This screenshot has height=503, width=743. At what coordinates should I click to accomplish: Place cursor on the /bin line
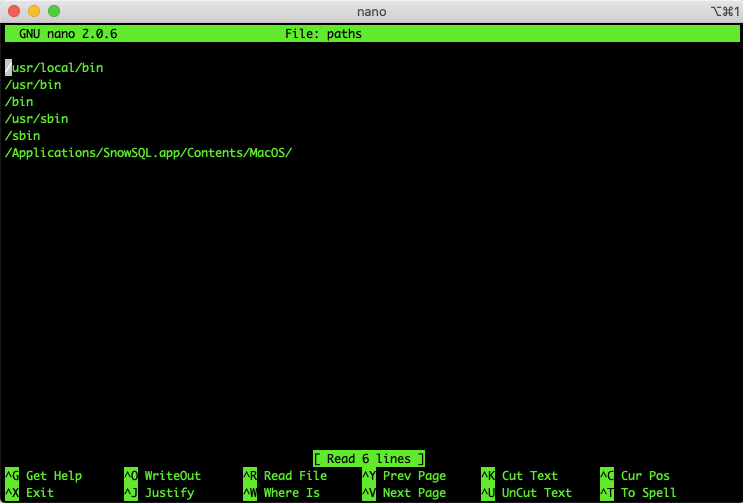coord(20,102)
